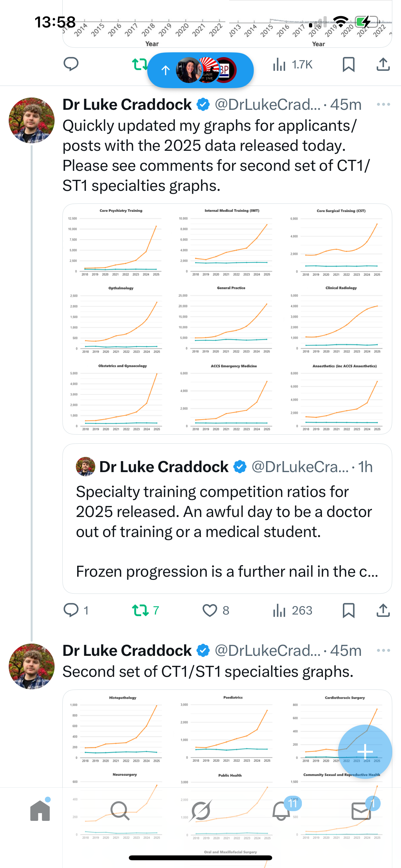Open the nine-specialty graphs image
Screen dimensions: 401x868
point(227,319)
